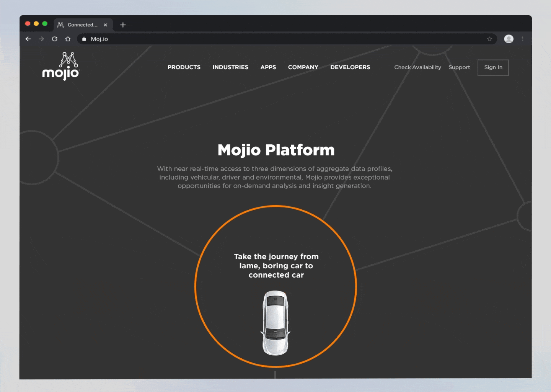Open the INDUSTRIES menu
This screenshot has width=551, height=392.
pos(230,67)
